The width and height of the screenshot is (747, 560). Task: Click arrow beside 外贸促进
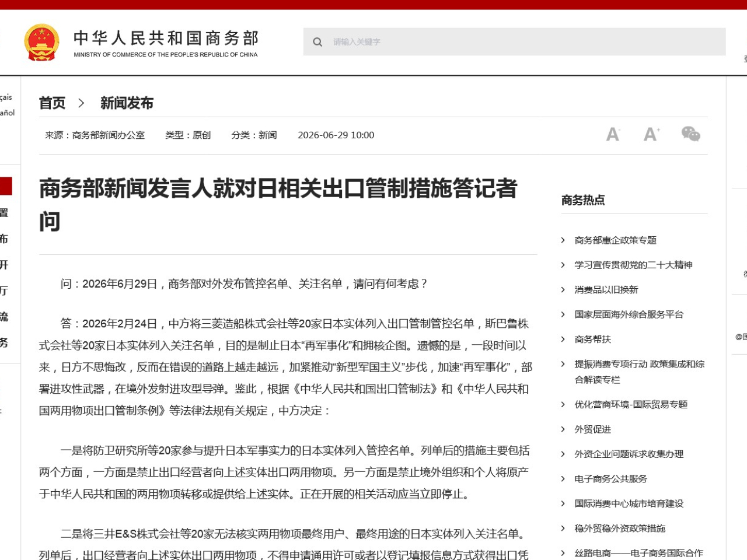(x=563, y=429)
